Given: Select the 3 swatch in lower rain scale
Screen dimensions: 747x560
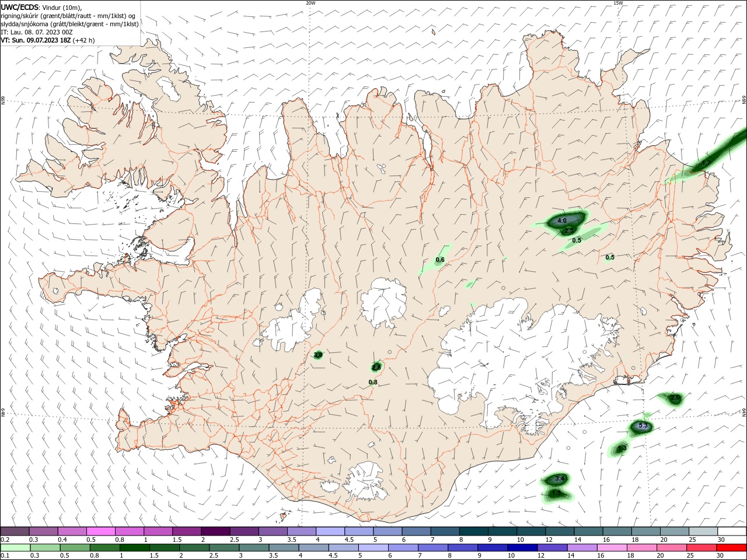Looking at the screenshot, I should click(254, 548).
